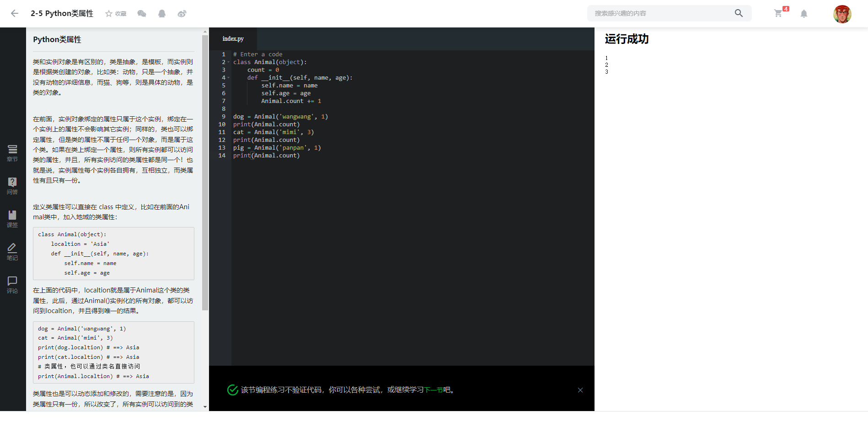
Task: Open the user avatar profile
Action: coord(842,14)
